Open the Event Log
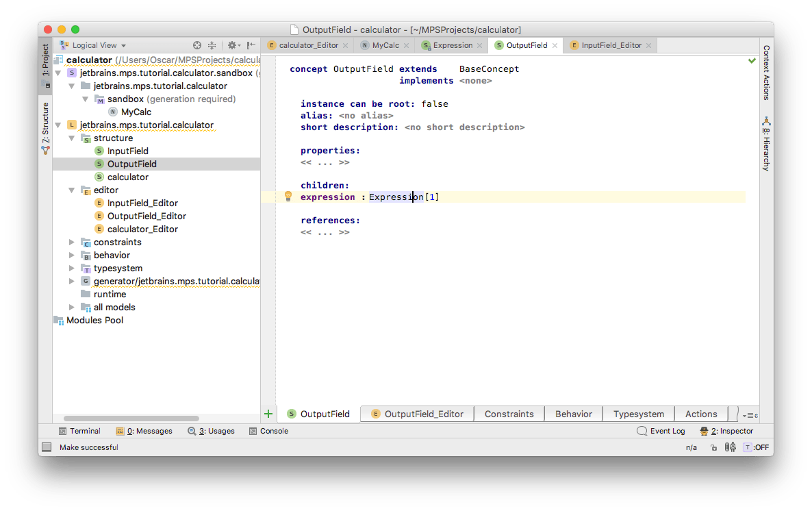This screenshot has height=511, width=812. (661, 431)
